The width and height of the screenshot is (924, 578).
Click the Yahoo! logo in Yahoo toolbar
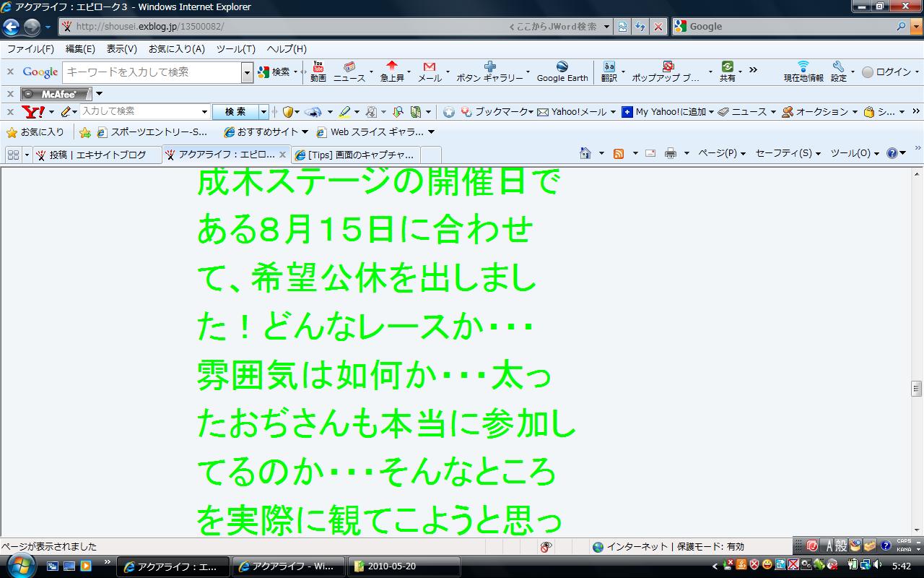pos(33,112)
